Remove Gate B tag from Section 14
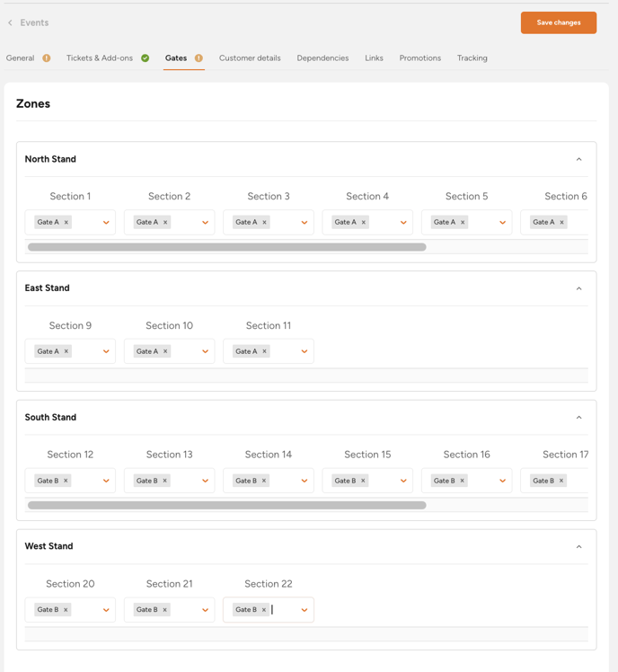The image size is (618, 672). (x=264, y=482)
